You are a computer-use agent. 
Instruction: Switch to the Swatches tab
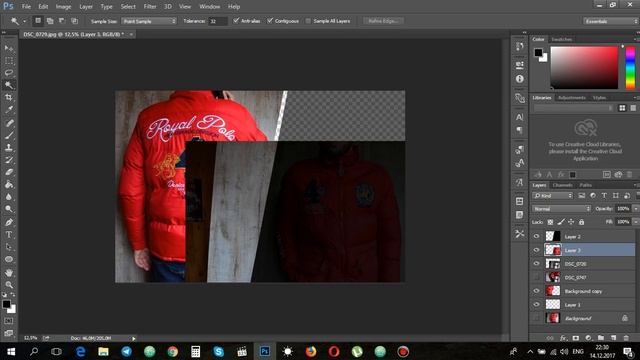(x=562, y=39)
